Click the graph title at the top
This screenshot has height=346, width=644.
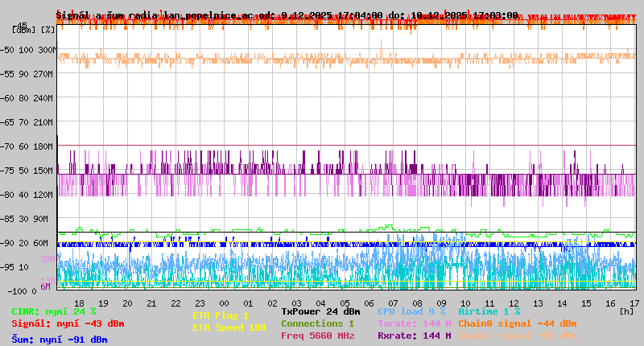click(287, 15)
